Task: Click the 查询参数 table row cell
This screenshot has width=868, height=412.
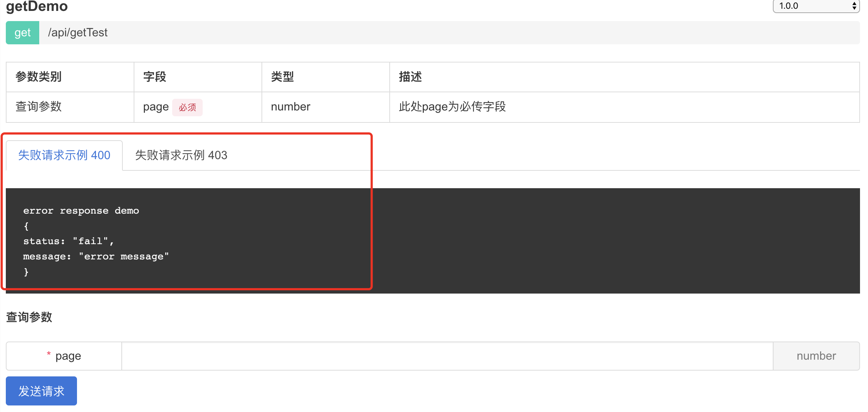Action: [x=38, y=107]
